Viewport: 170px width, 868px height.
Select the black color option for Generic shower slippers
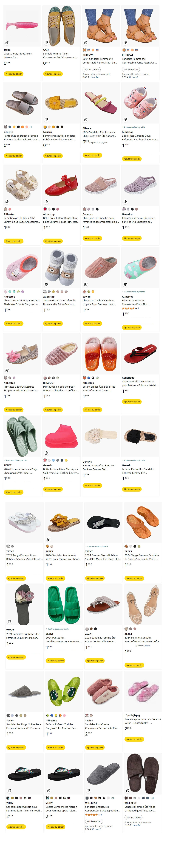18,127
